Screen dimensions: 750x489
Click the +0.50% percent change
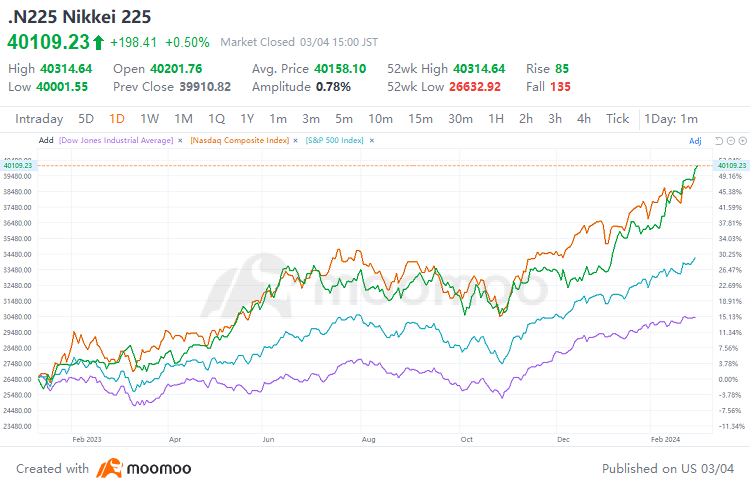pos(188,43)
